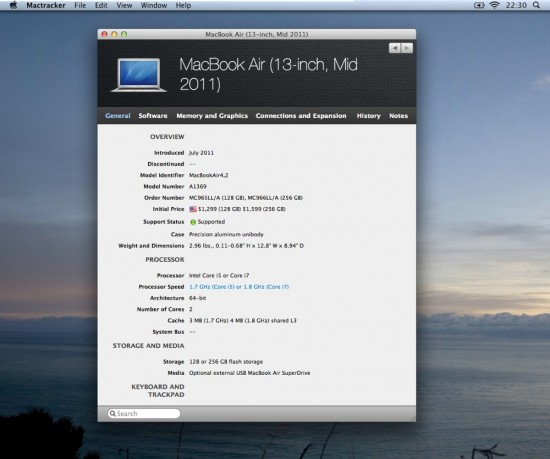Click the MacBook Air laptop image
This screenshot has height=459, width=550.
139,75
